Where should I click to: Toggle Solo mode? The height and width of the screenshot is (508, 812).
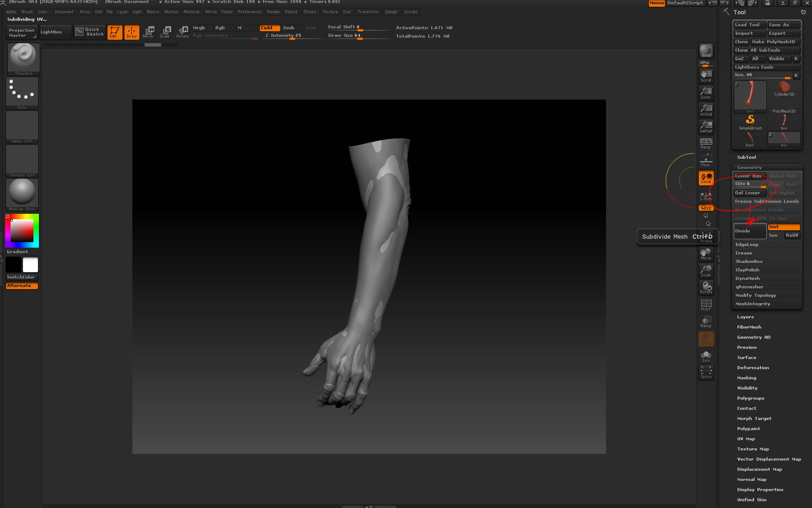[706, 356]
